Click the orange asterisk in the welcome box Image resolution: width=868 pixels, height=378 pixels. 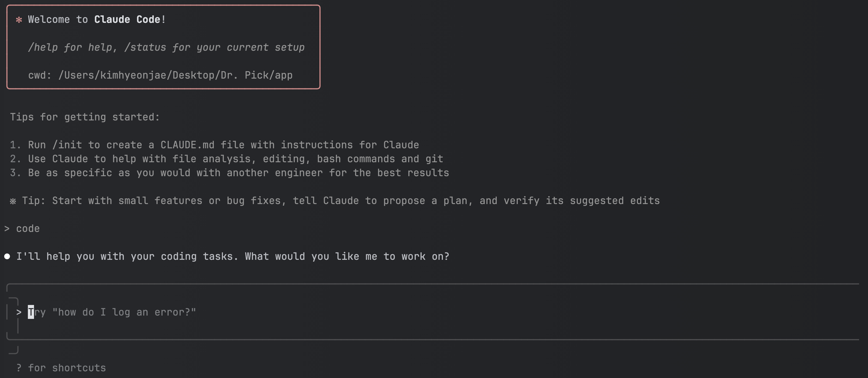click(19, 20)
